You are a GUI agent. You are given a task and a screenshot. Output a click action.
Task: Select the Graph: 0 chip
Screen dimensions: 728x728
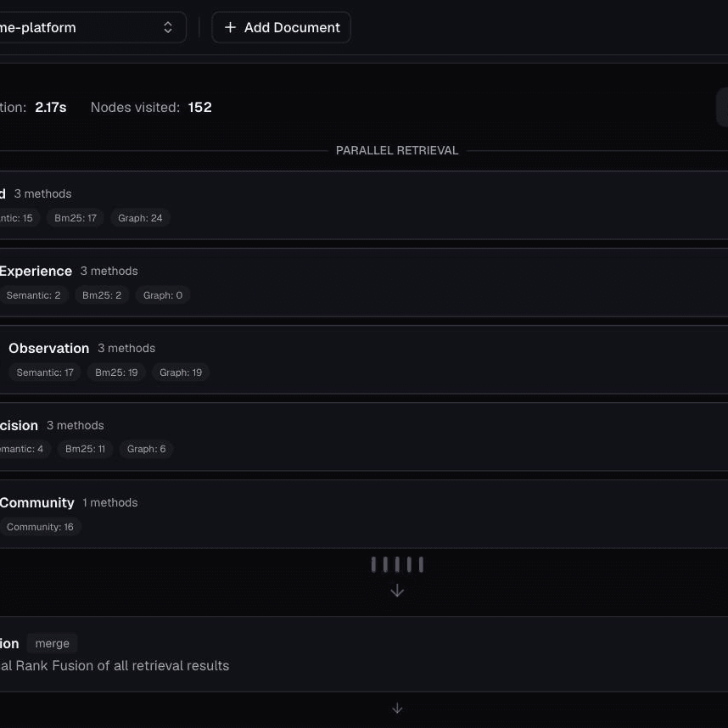point(163,294)
